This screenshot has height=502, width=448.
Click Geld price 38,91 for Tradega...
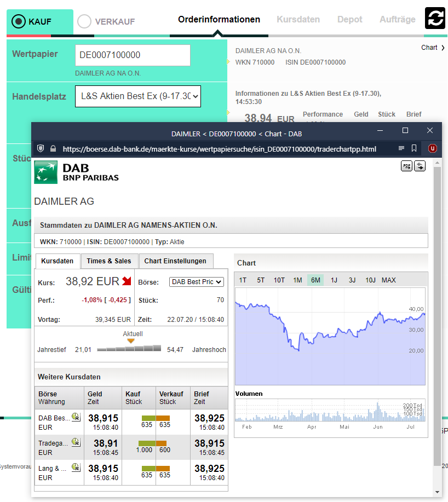[x=106, y=443]
